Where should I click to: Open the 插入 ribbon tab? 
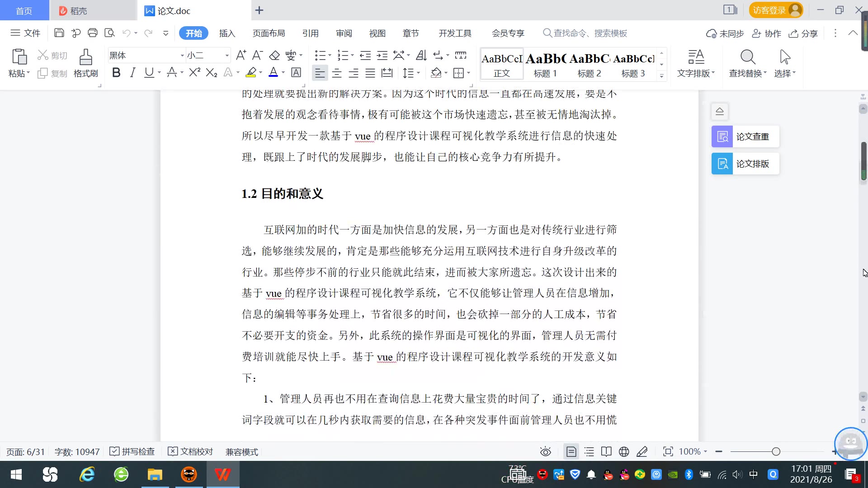(x=227, y=33)
